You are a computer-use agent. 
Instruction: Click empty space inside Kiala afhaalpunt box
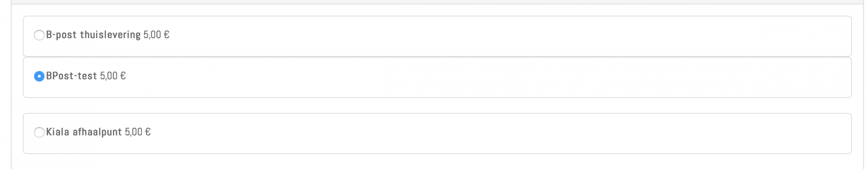477,133
